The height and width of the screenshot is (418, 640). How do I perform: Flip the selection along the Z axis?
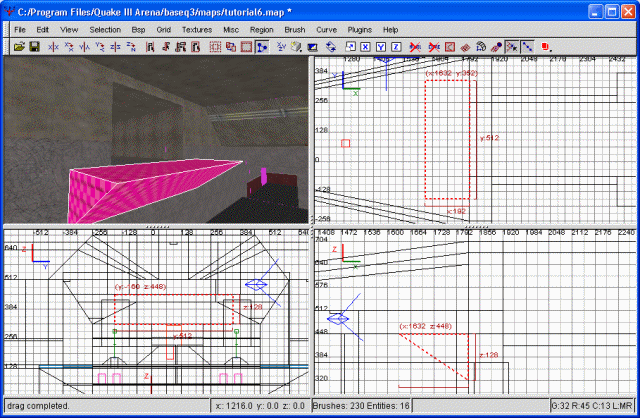coord(116,47)
